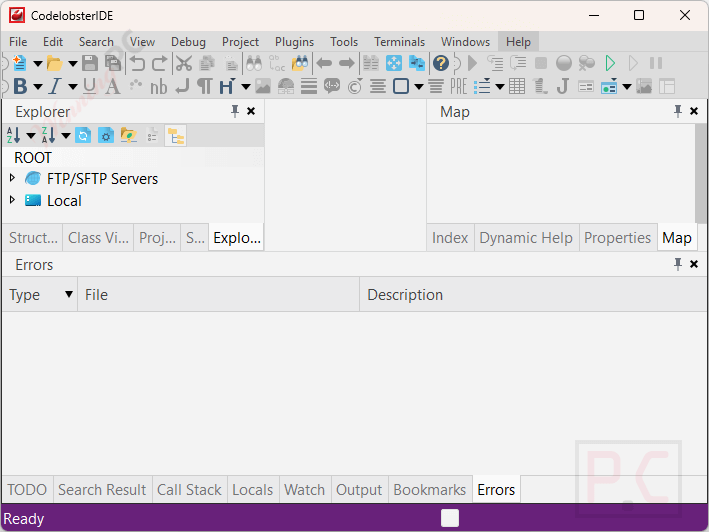Insert a table with the grid icon
This screenshot has width=709, height=532.
pos(517,86)
